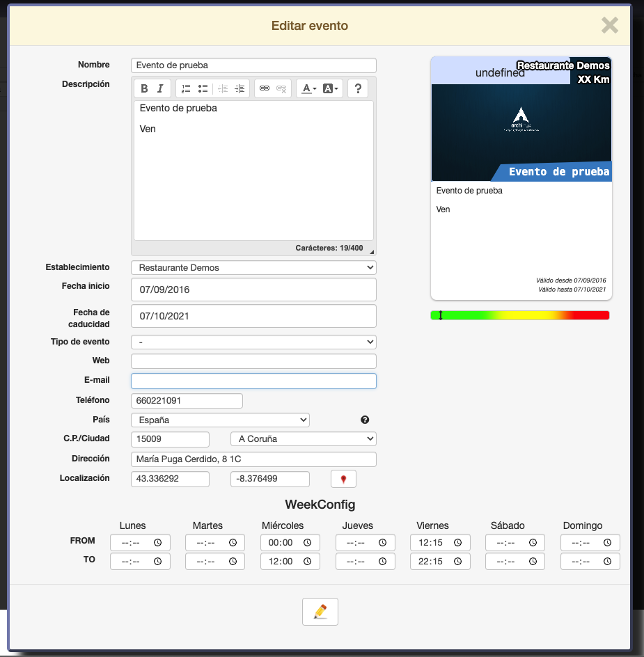Click 'Restaurante Demos' preview title

563,65
